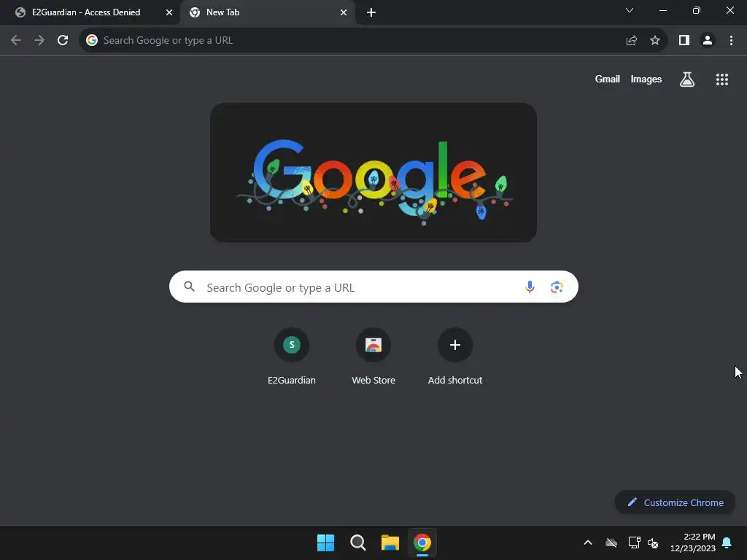Select the New Tab tab
Screen dimensions: 747x560
tap(267, 12)
